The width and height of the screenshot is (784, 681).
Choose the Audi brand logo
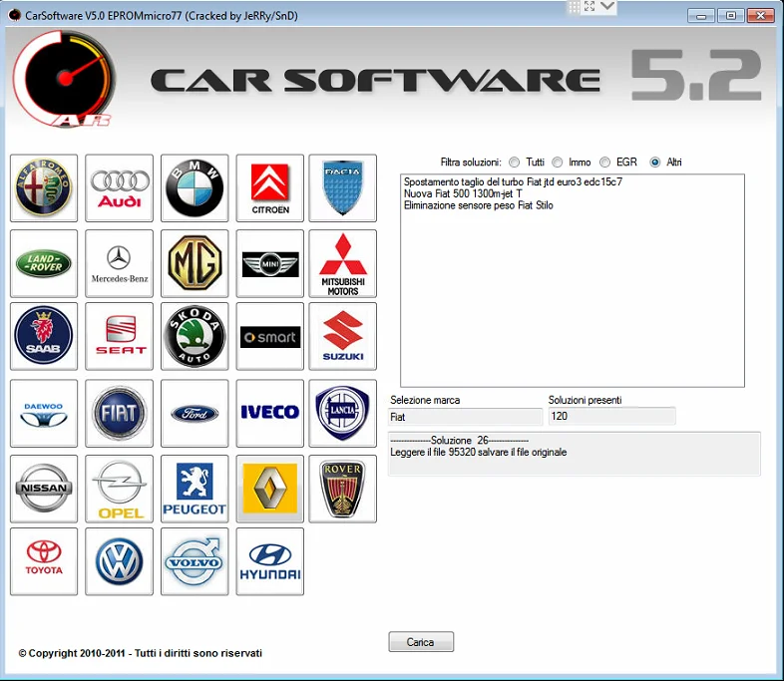click(x=120, y=187)
